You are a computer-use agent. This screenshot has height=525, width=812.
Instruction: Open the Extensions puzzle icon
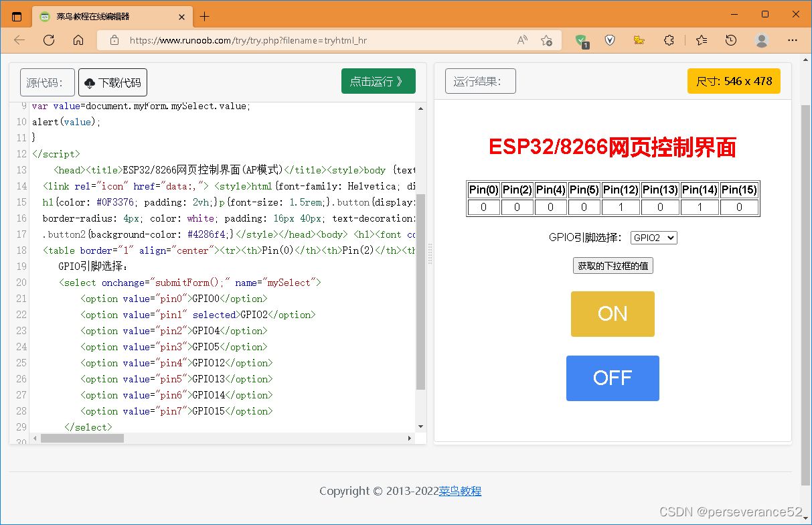point(669,40)
